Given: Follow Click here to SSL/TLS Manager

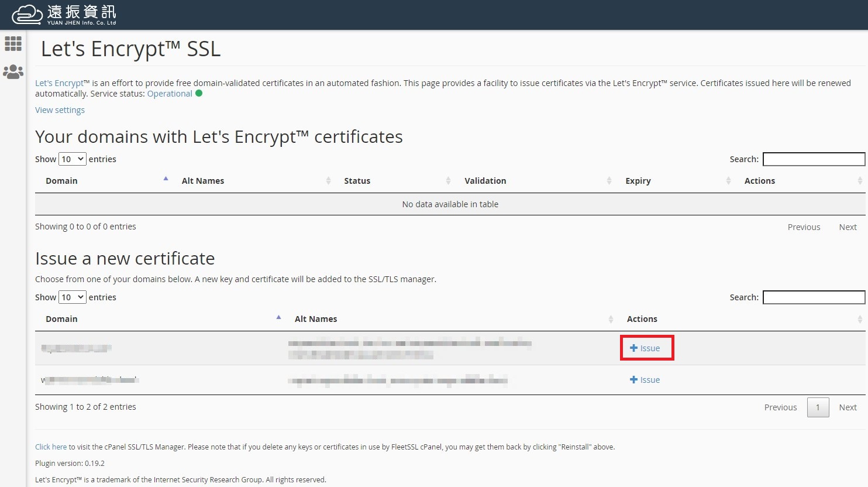Looking at the screenshot, I should (x=51, y=447).
